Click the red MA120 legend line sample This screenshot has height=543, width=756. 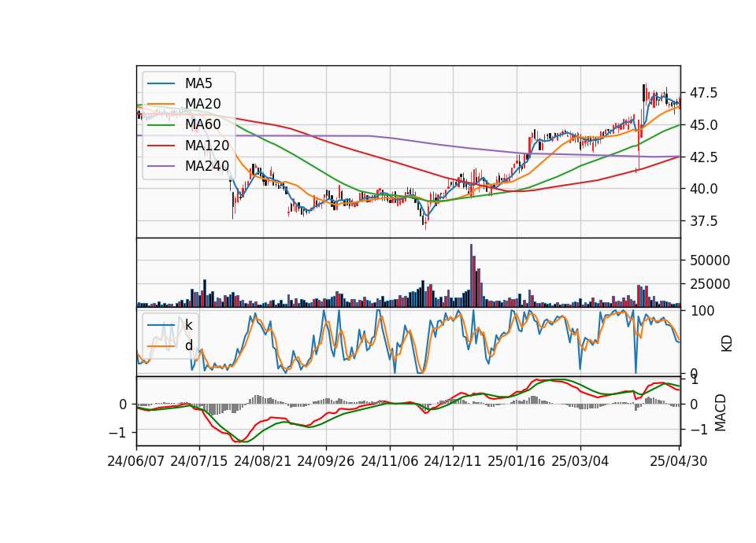click(x=161, y=146)
